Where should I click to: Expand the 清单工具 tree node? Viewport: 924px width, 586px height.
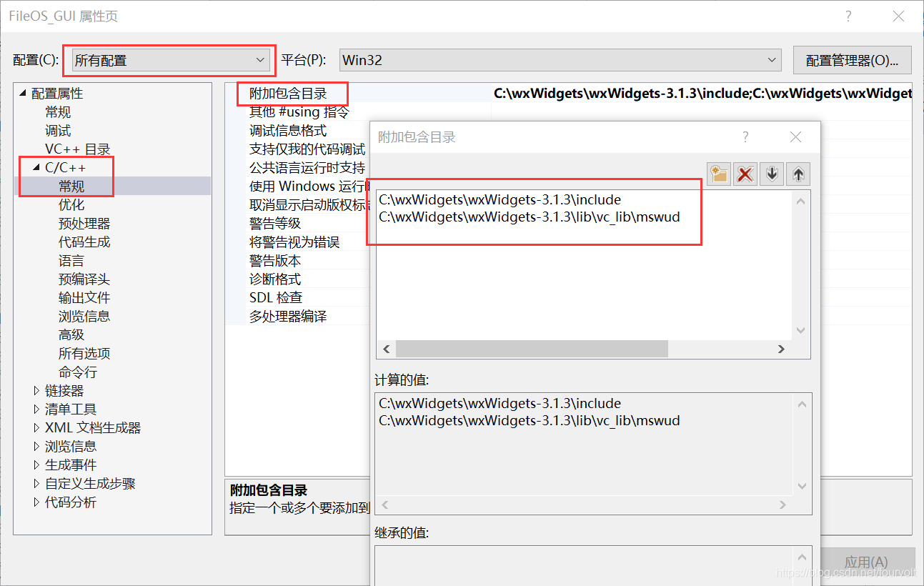[x=37, y=409]
